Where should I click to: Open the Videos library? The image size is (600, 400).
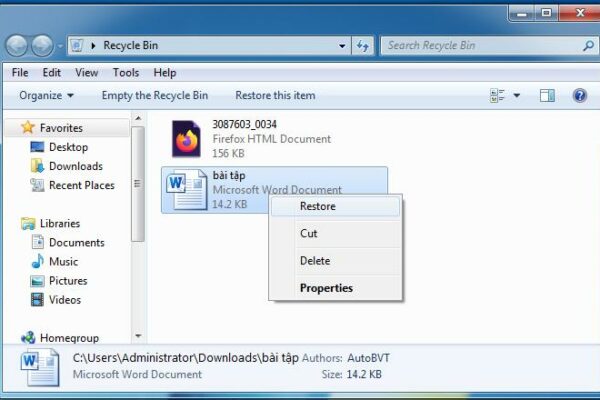[65, 300]
